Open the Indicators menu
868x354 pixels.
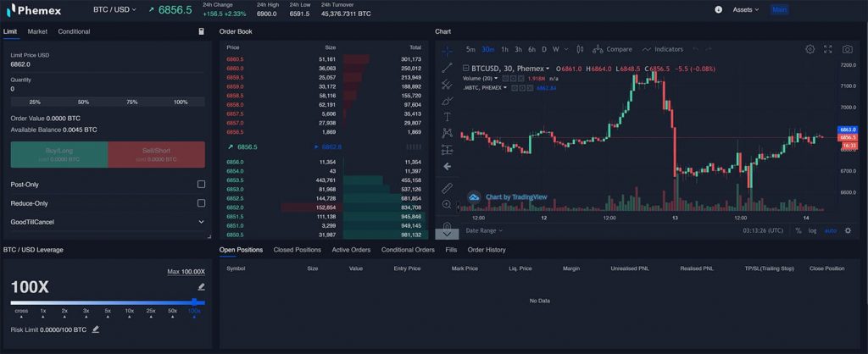point(663,49)
